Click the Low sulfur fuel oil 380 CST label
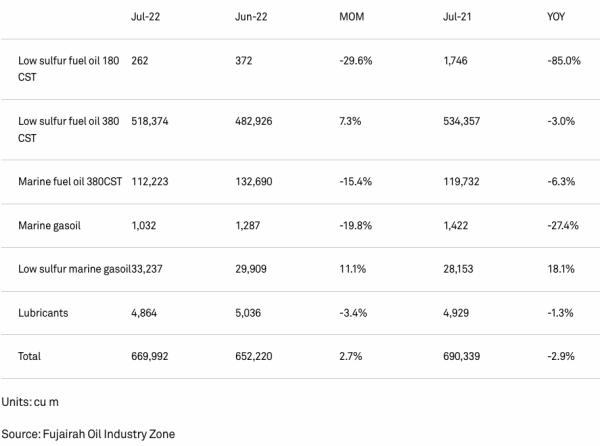This screenshot has width=600, height=446. (68, 129)
